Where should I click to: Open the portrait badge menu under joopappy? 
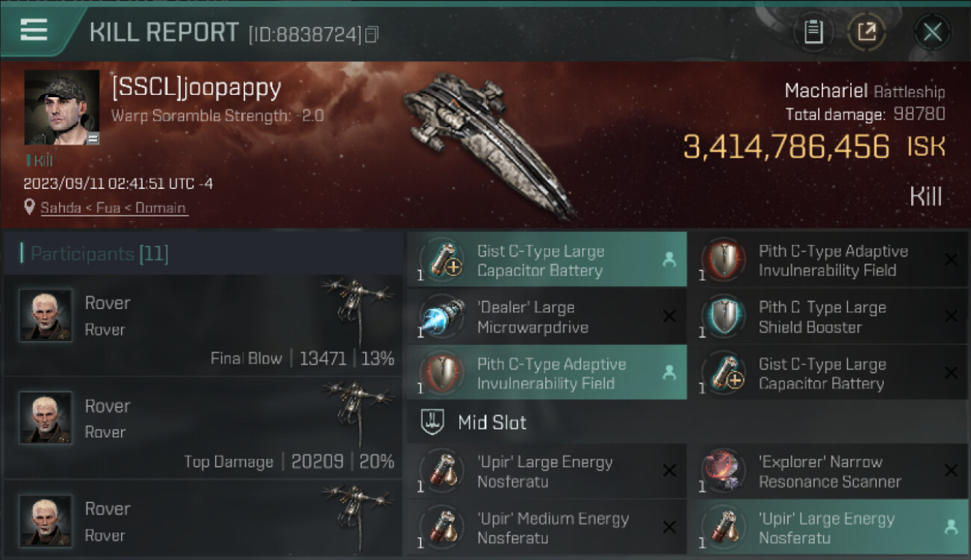[x=93, y=138]
